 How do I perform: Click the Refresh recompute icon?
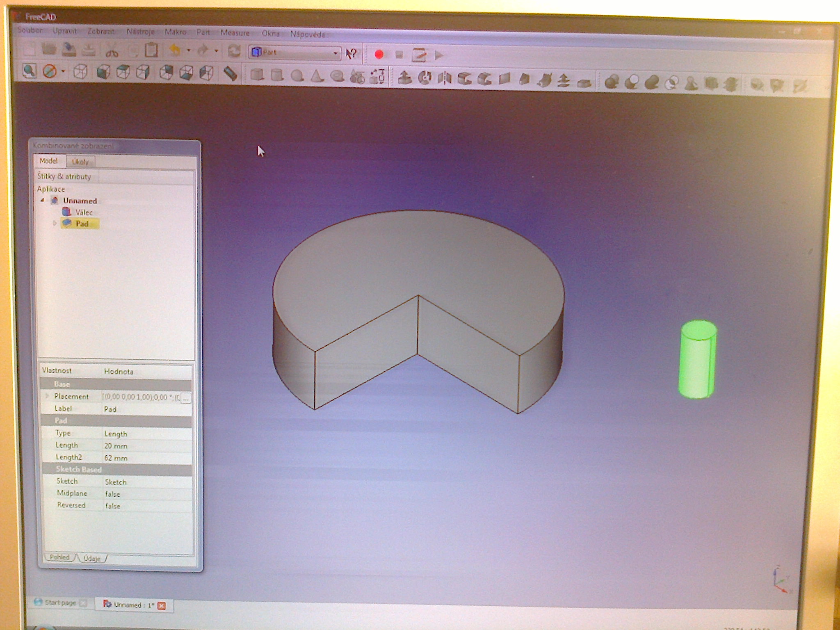pyautogui.click(x=234, y=51)
